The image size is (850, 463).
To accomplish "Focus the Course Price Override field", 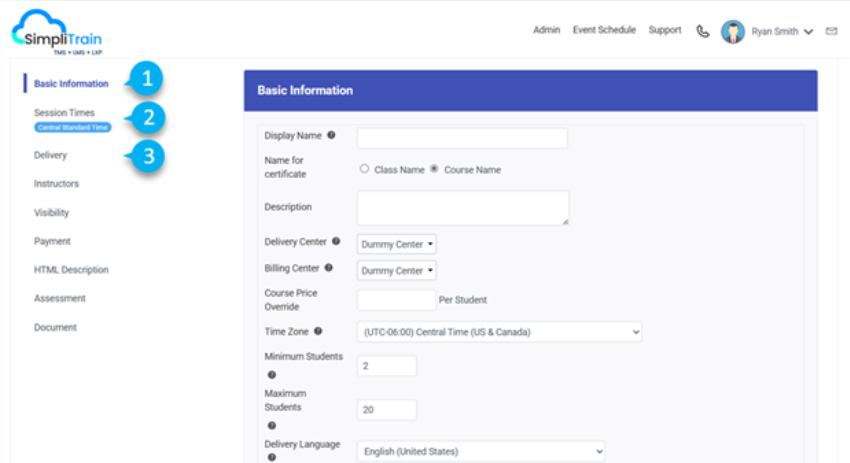I will coord(396,300).
